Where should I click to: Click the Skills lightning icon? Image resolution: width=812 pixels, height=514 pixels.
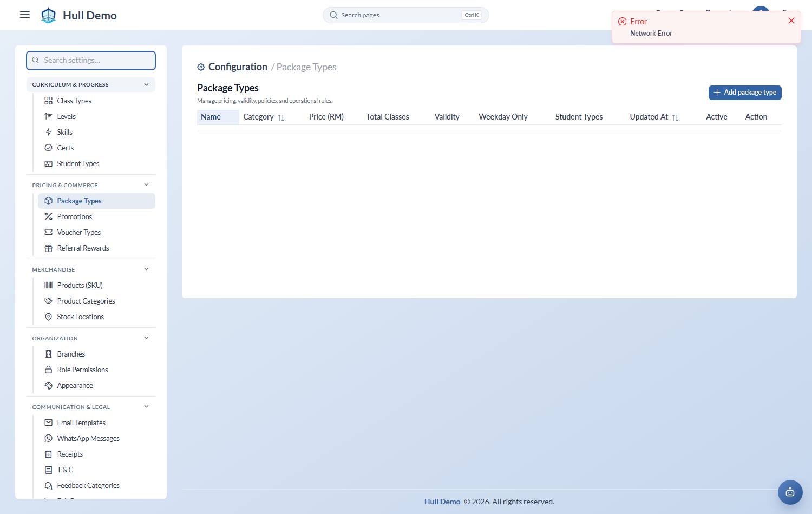(49, 132)
